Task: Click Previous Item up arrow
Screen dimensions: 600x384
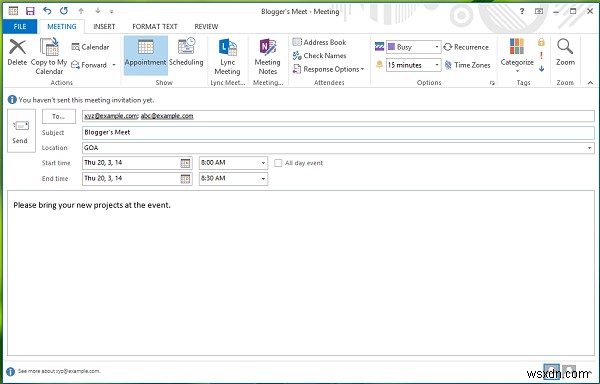Action: pyautogui.click(x=81, y=11)
